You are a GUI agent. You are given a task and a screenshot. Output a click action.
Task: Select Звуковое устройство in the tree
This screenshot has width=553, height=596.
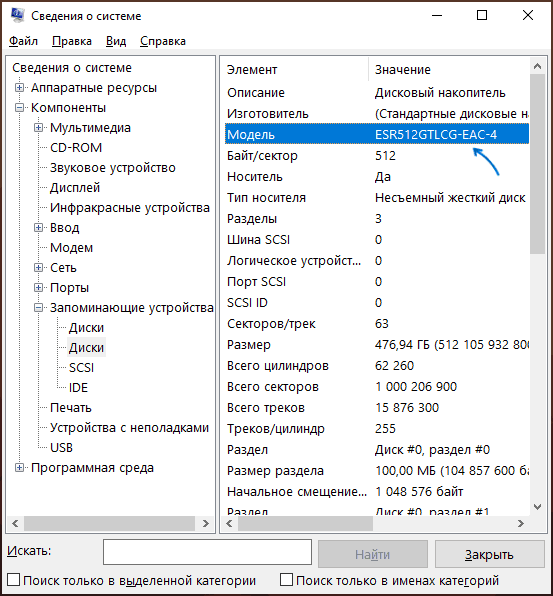(x=113, y=168)
